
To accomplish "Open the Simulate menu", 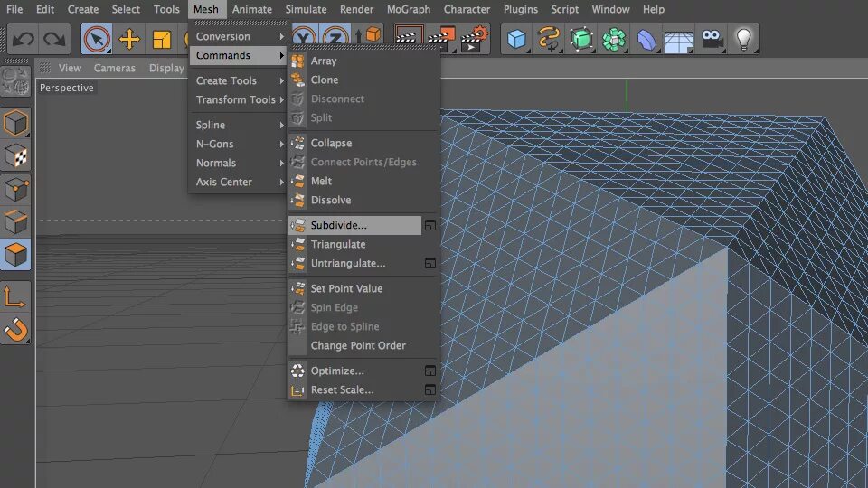I will tap(306, 9).
